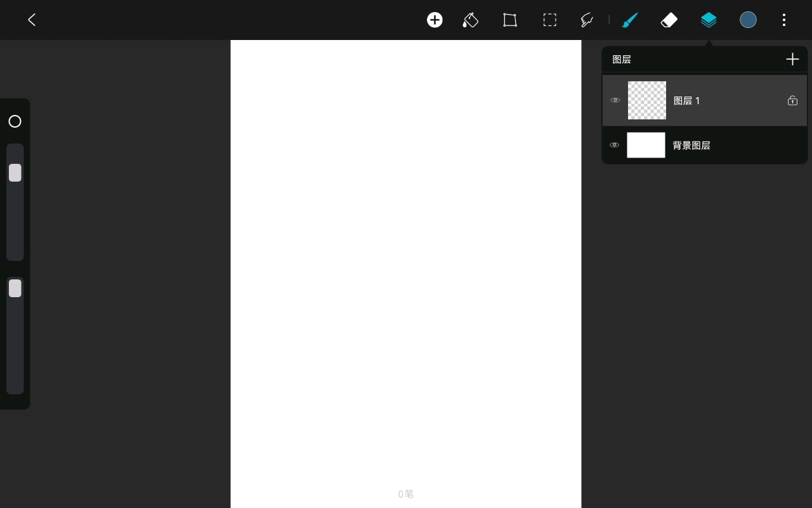Viewport: 812px width, 508px height.
Task: Open the blue color swatch
Action: [749, 20]
